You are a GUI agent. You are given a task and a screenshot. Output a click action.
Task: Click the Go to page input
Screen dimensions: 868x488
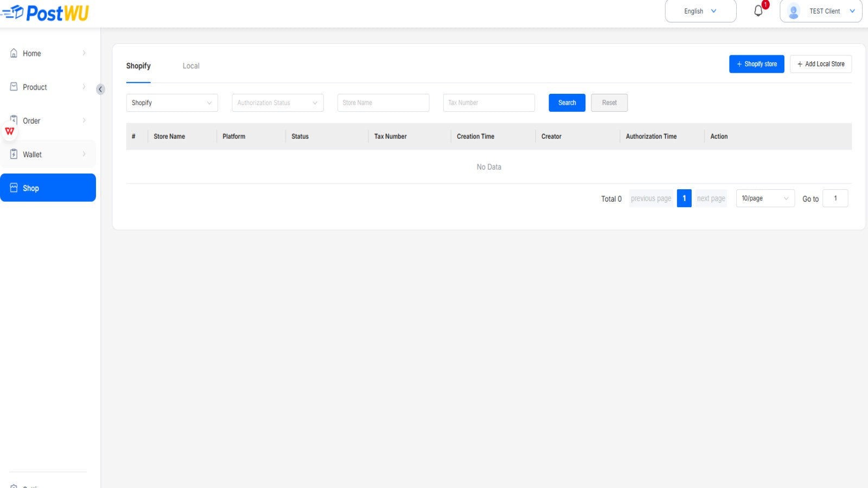[x=835, y=198]
